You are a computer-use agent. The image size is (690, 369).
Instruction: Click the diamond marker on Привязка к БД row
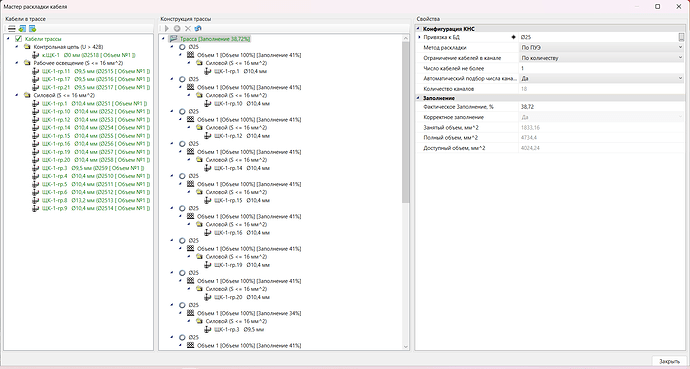[514, 37]
